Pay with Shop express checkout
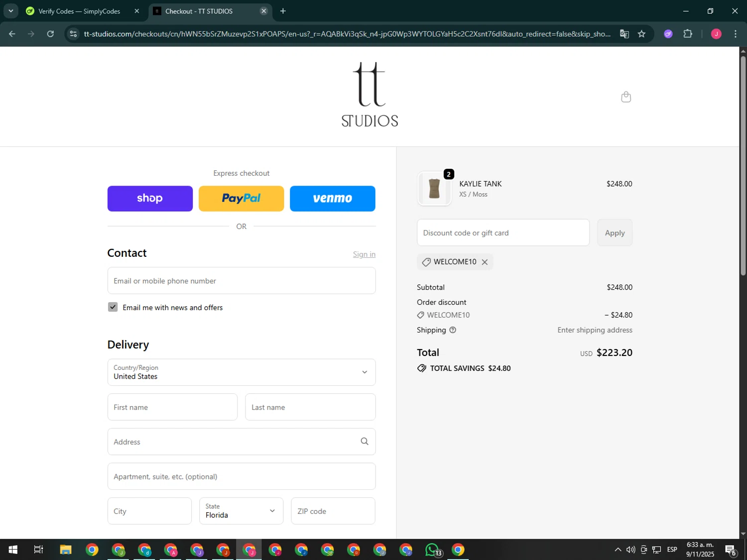 tap(150, 199)
